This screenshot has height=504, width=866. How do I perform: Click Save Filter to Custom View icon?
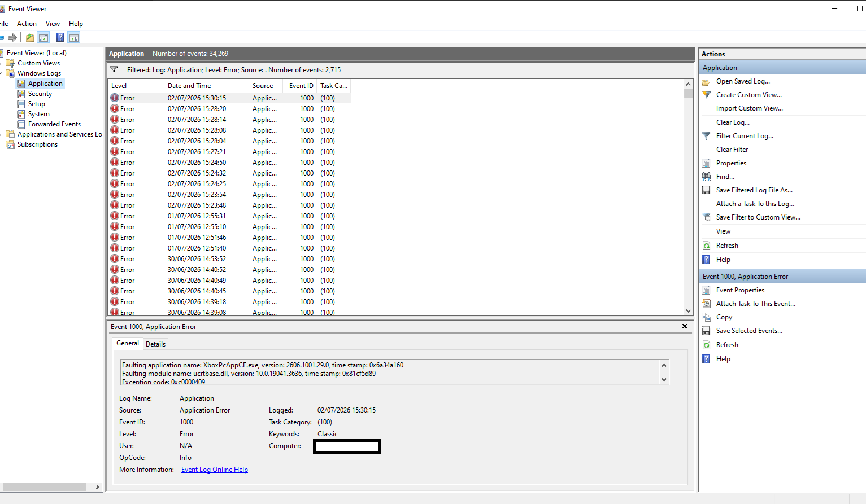(x=706, y=217)
